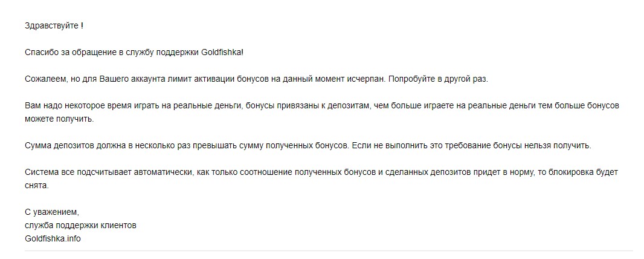Click the word "Goldfishka!" in the thank-you line
Viewport: 644px width, 259px height.
[225, 53]
